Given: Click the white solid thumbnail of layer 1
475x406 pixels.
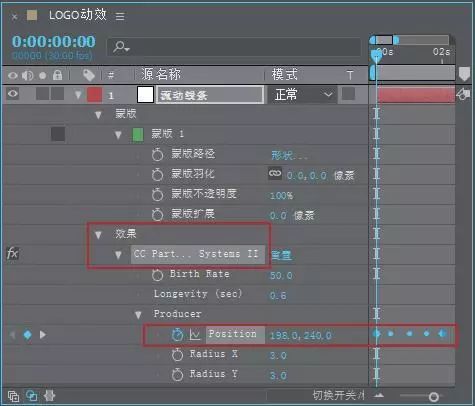Looking at the screenshot, I should pos(145,94).
